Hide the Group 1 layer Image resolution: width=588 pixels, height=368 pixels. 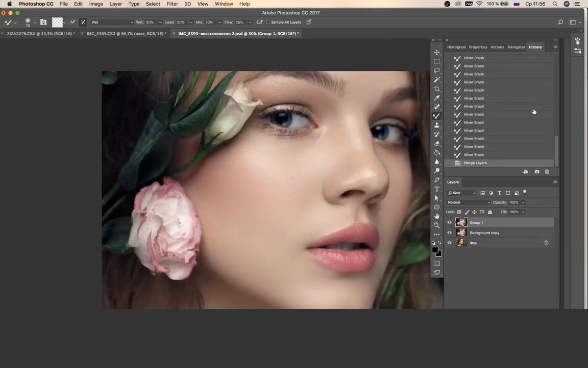point(450,223)
